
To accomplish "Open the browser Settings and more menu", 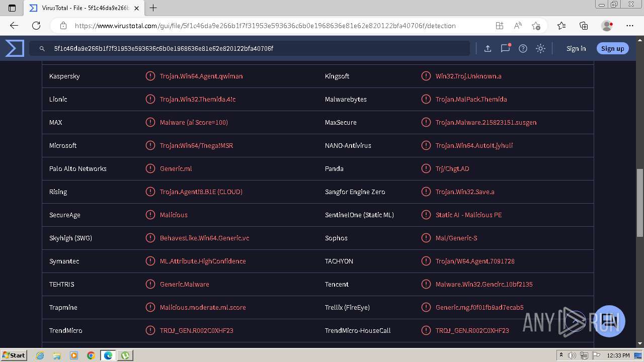I will tap(630, 26).
